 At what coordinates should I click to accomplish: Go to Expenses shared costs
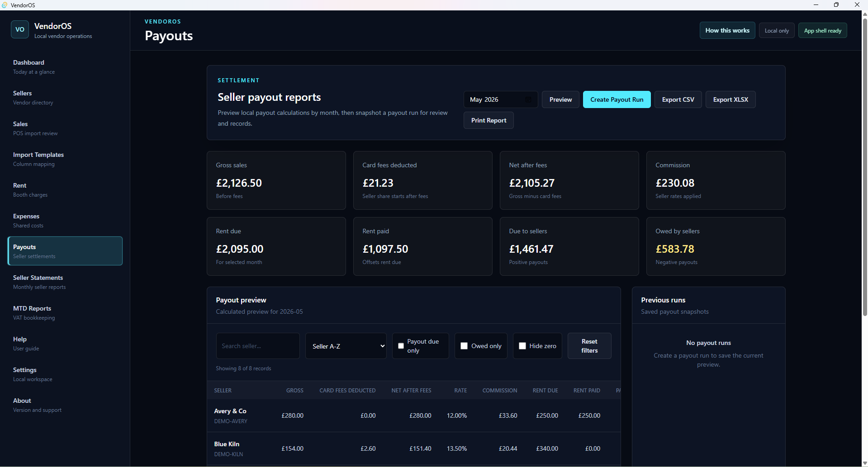click(x=65, y=220)
